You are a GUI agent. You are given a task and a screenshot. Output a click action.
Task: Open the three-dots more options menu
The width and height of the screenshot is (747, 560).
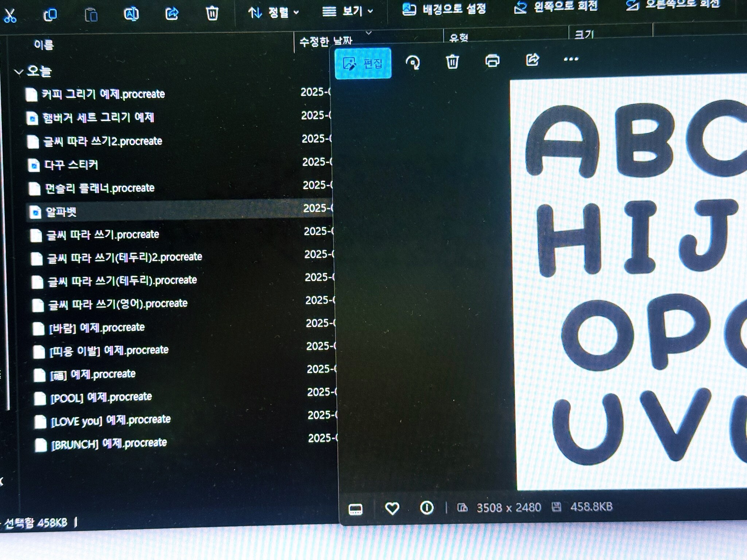pos(571,59)
